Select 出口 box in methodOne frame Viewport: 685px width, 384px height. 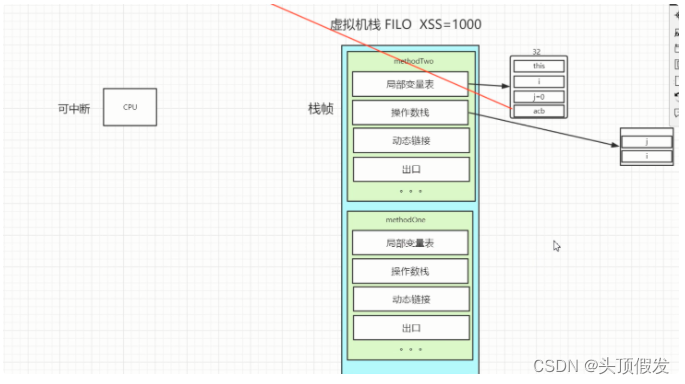click(x=411, y=328)
